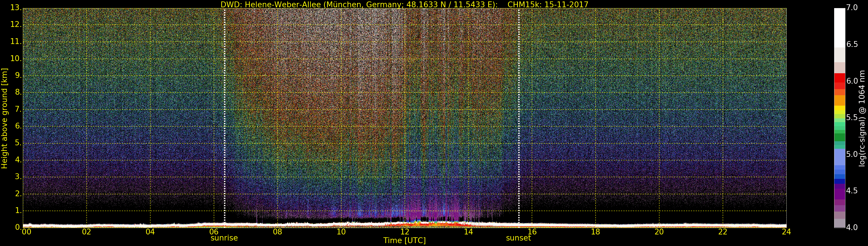
Task: Click time axis tick label 22
Action: 723,232
